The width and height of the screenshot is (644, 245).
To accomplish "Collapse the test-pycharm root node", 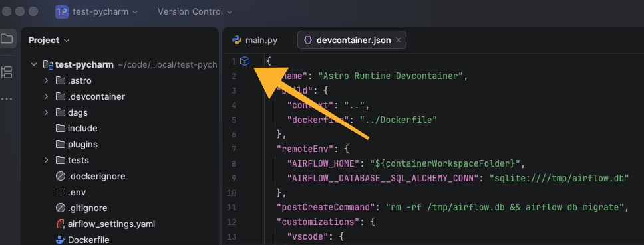I will coord(34,64).
